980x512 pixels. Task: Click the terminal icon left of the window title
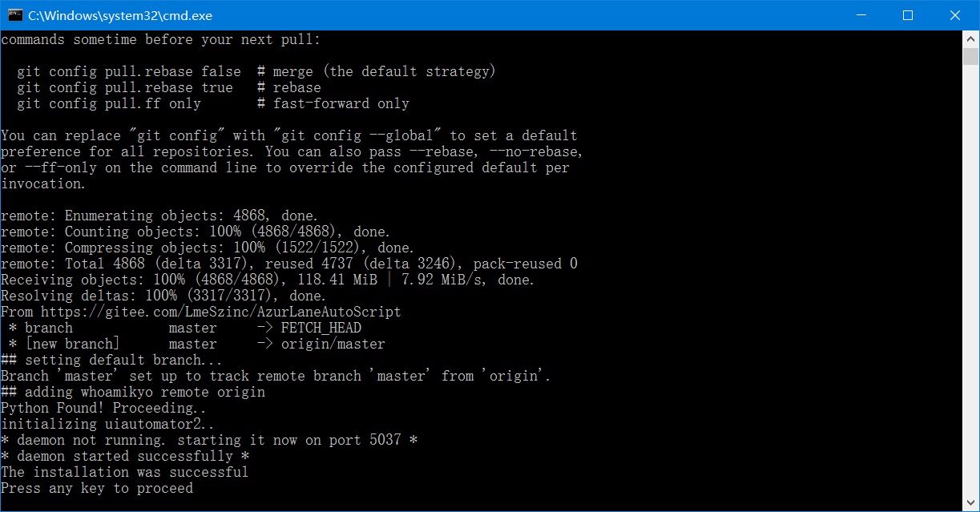click(x=14, y=15)
